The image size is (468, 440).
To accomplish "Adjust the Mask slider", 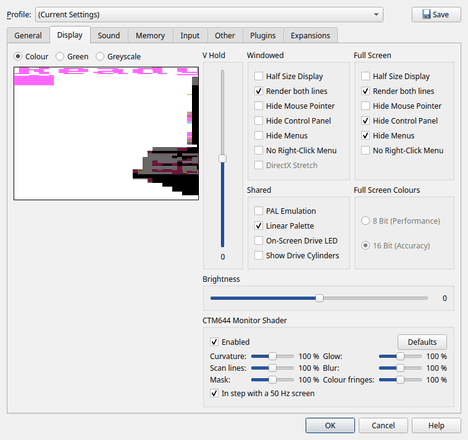I will pyautogui.click(x=272, y=380).
